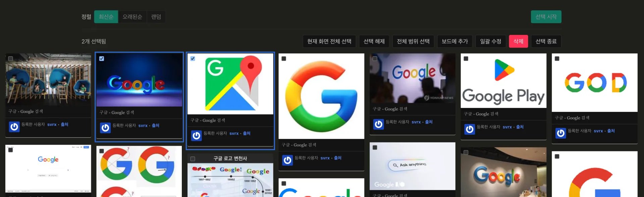
Task: Click the red 삭제 button
Action: [519, 41]
